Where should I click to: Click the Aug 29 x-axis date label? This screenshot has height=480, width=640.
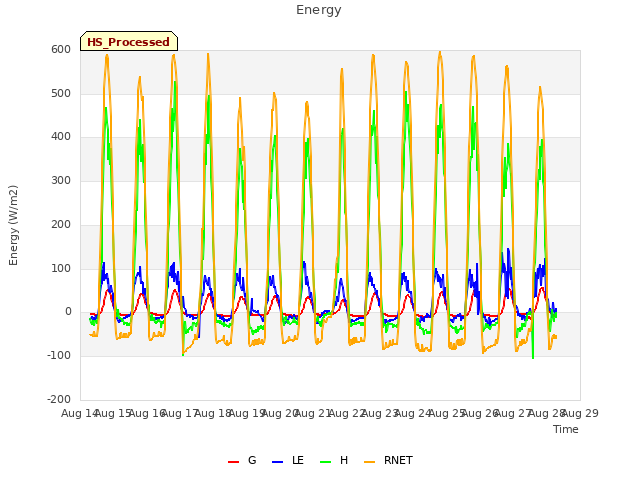coord(580,413)
